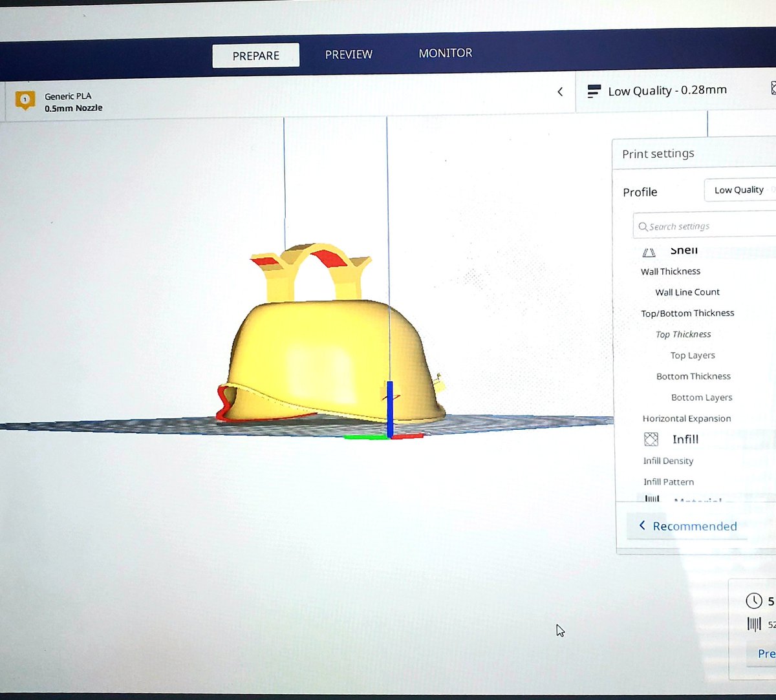Click the material usage spool icon
Viewport: 776px width, 700px height.
[754, 624]
